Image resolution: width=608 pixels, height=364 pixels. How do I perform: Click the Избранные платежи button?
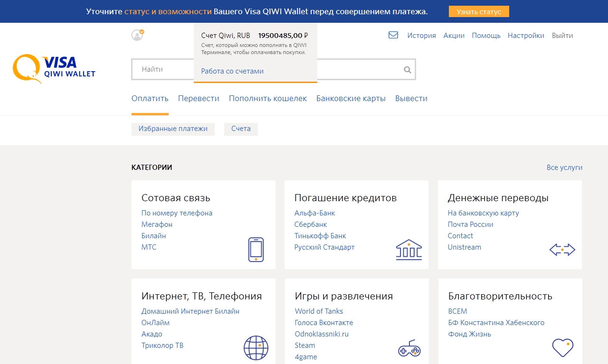173,129
